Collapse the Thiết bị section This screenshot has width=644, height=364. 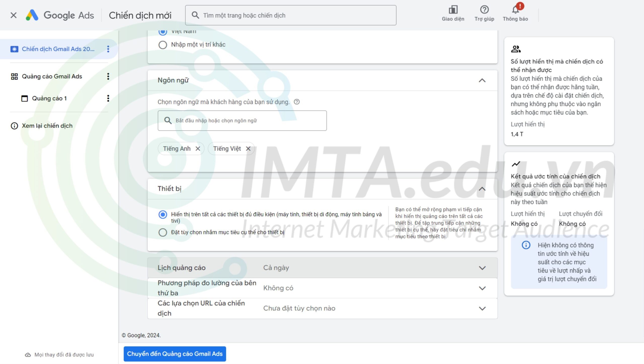point(482,189)
